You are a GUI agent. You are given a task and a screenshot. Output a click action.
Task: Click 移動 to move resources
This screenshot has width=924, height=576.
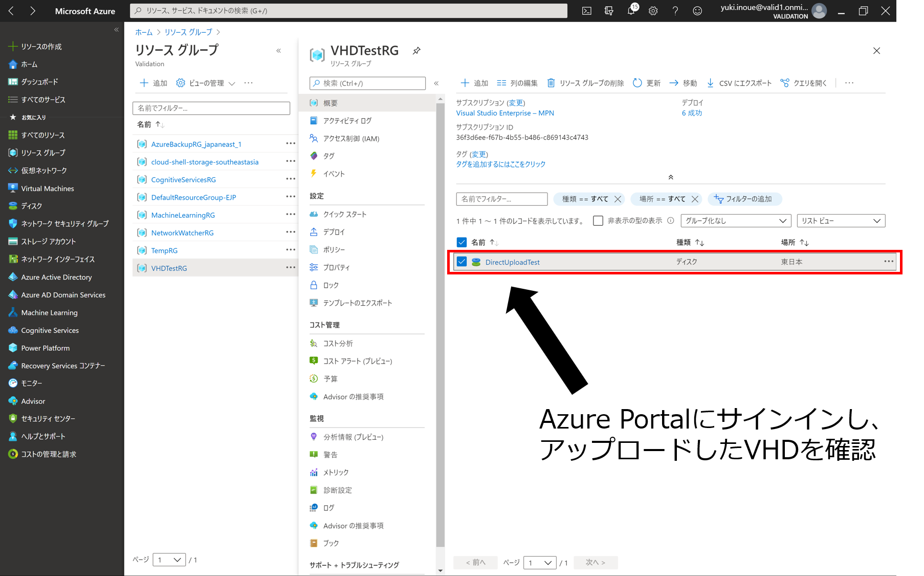pos(683,83)
